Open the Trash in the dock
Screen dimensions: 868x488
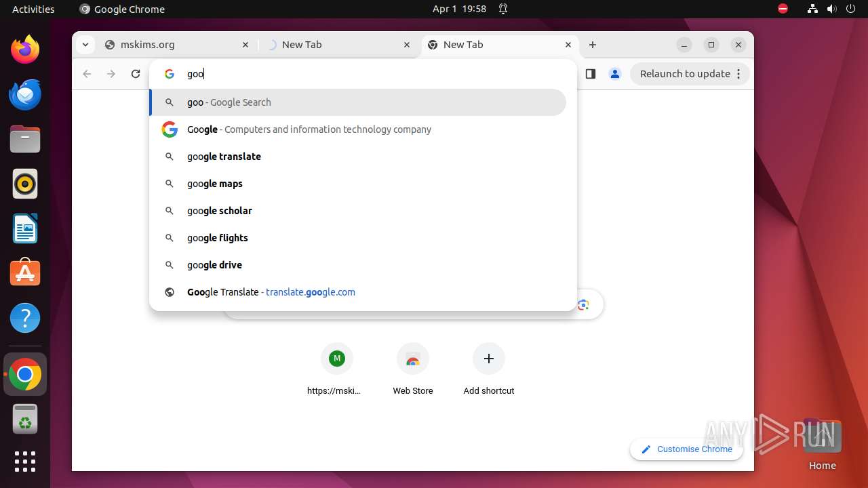25,419
